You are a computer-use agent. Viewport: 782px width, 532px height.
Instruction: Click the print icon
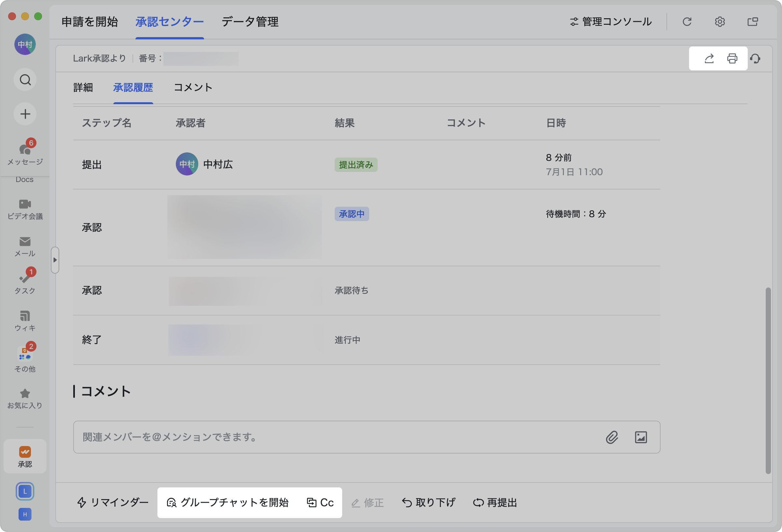pos(732,59)
